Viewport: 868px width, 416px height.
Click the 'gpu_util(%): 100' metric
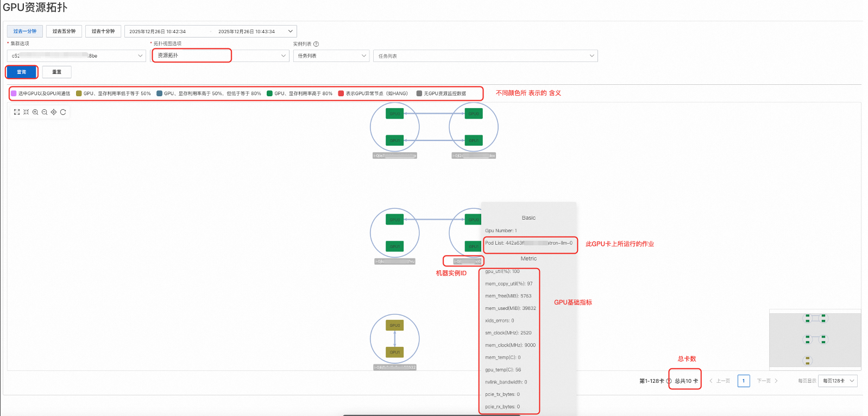pos(502,271)
